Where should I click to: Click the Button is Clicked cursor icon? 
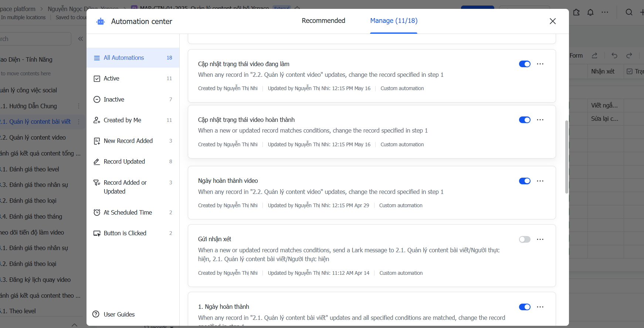[97, 233]
